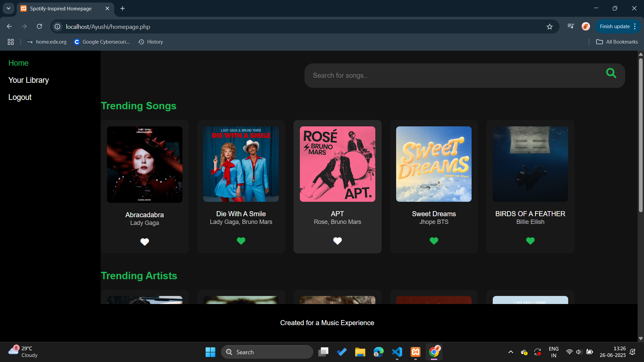Image resolution: width=644 pixels, height=362 pixels.
Task: Open the Sweet Dreams album cover
Action: click(434, 164)
